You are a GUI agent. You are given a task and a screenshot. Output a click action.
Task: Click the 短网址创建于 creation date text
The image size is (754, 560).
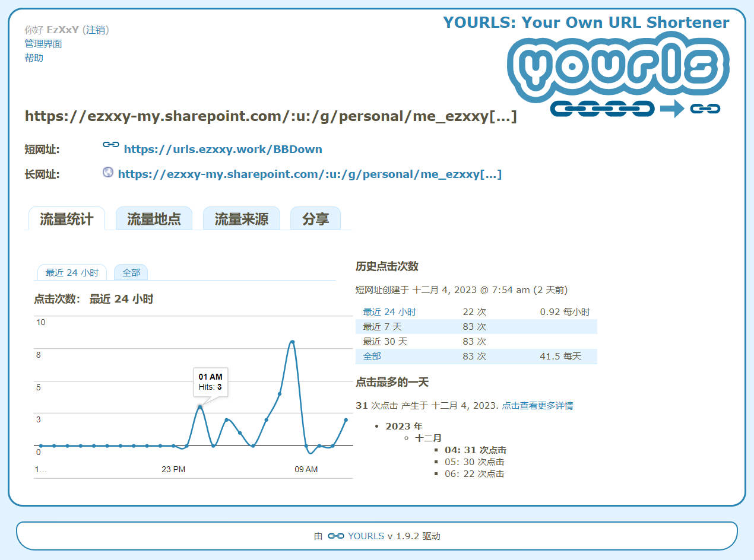click(x=462, y=290)
